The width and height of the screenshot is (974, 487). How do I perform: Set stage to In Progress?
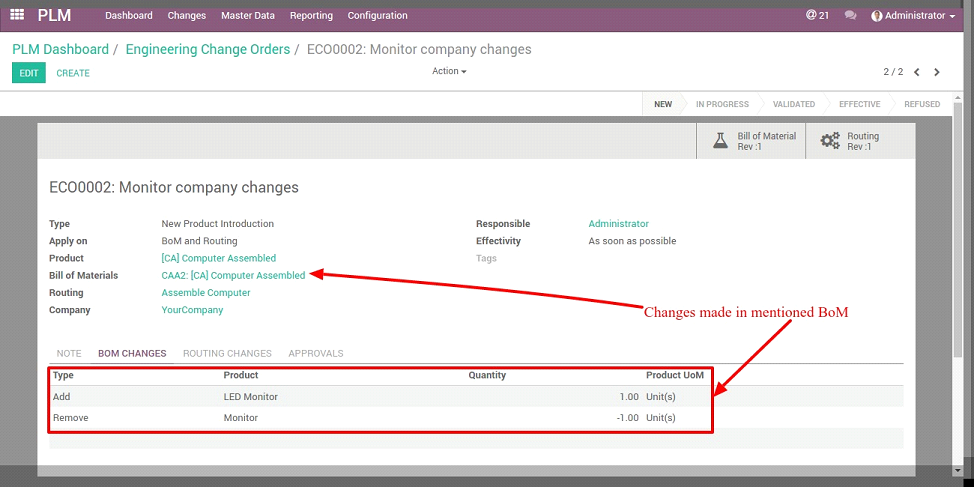pyautogui.click(x=722, y=104)
